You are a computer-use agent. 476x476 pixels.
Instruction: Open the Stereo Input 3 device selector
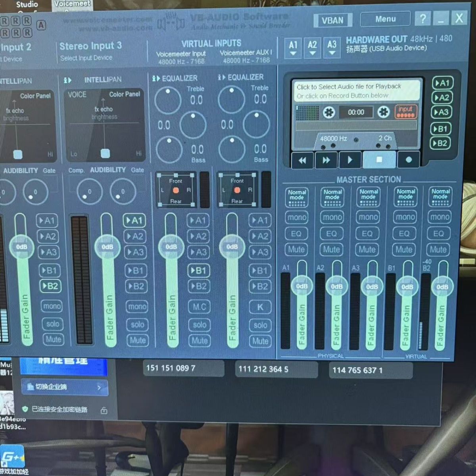click(x=86, y=58)
